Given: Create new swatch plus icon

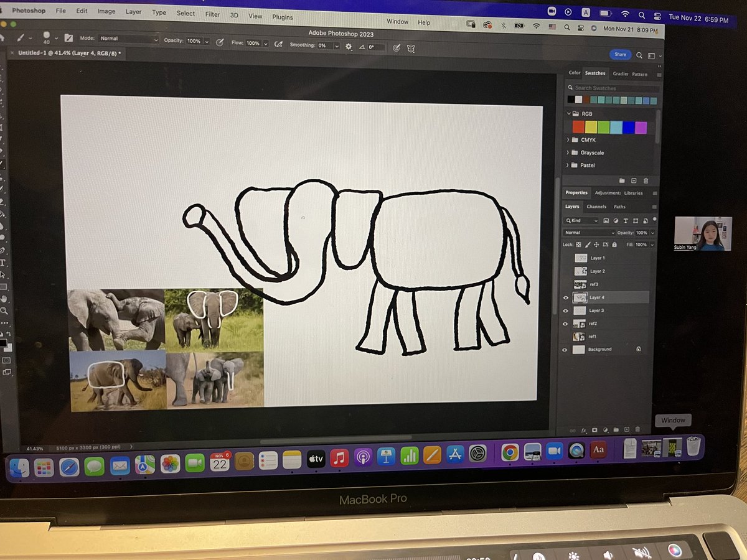Looking at the screenshot, I should [634, 180].
